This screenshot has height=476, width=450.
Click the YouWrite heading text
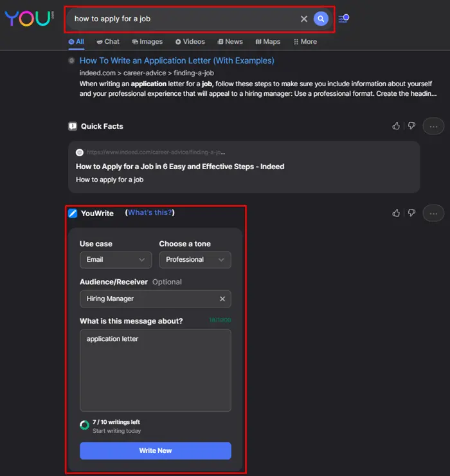click(97, 214)
